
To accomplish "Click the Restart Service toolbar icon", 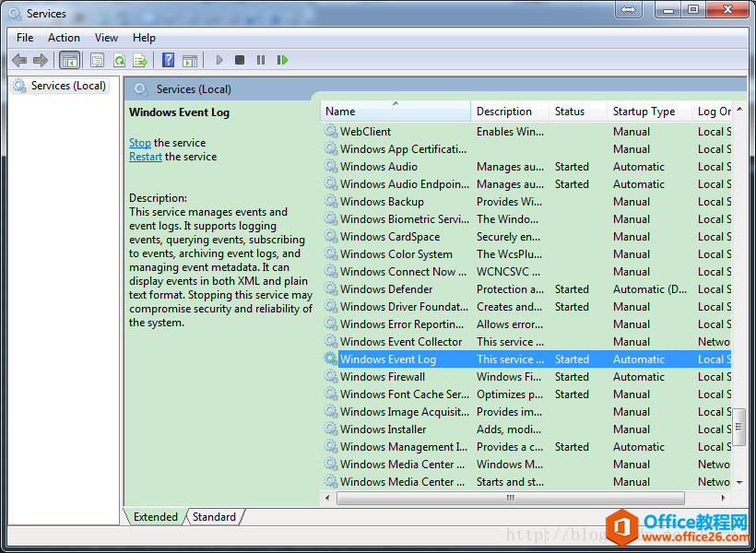I will (283, 60).
